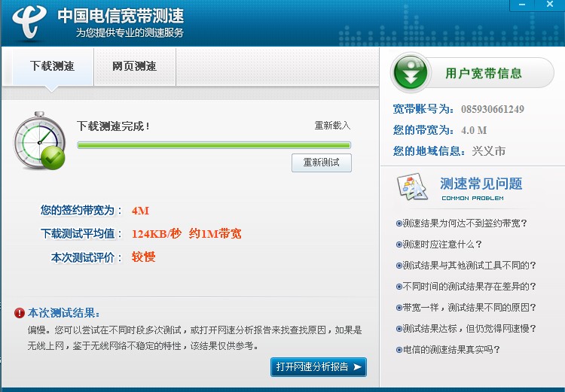Click the 重新测试 button
Image resolution: width=565 pixels, height=392 pixels.
click(x=322, y=163)
